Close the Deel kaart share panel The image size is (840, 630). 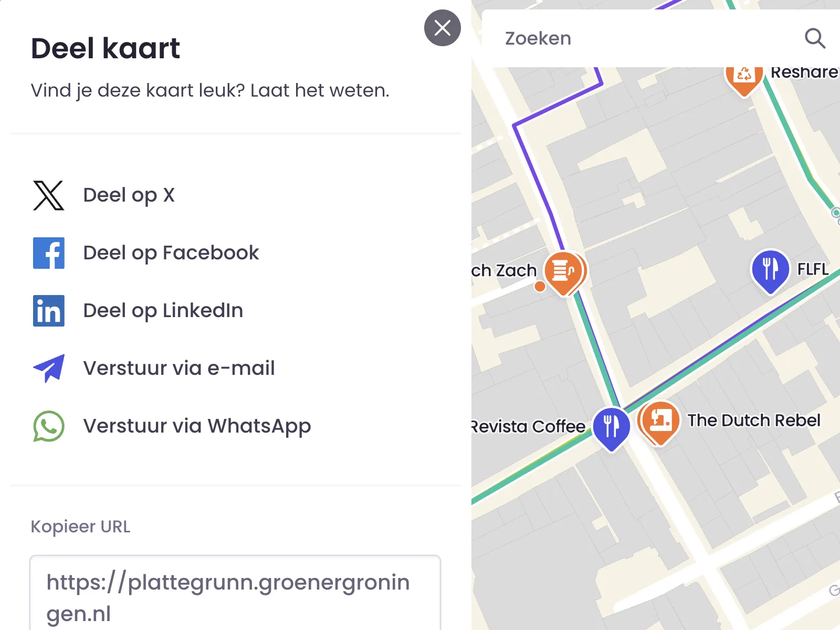pos(442,28)
